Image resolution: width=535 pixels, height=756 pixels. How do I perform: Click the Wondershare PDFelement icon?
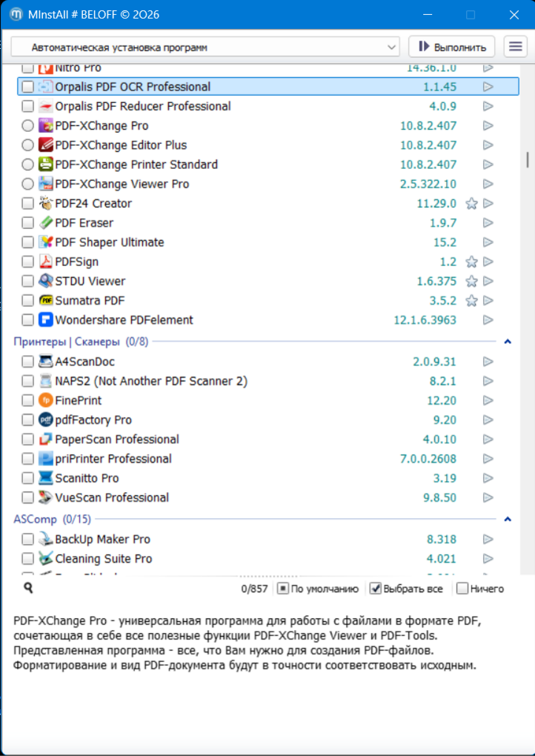46,320
